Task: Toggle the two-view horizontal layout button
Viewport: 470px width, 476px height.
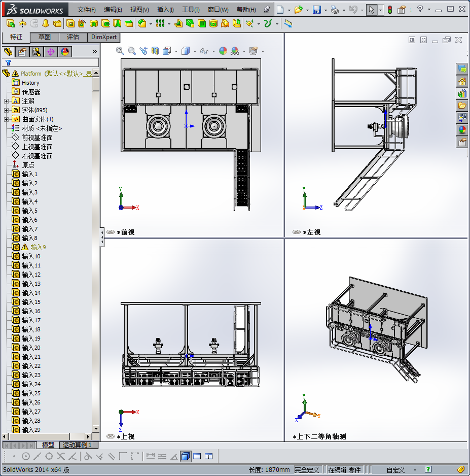Action: click(197, 457)
